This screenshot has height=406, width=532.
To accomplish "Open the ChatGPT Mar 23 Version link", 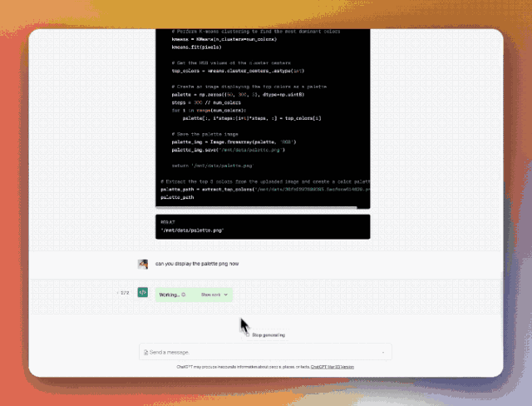I will coord(332,366).
